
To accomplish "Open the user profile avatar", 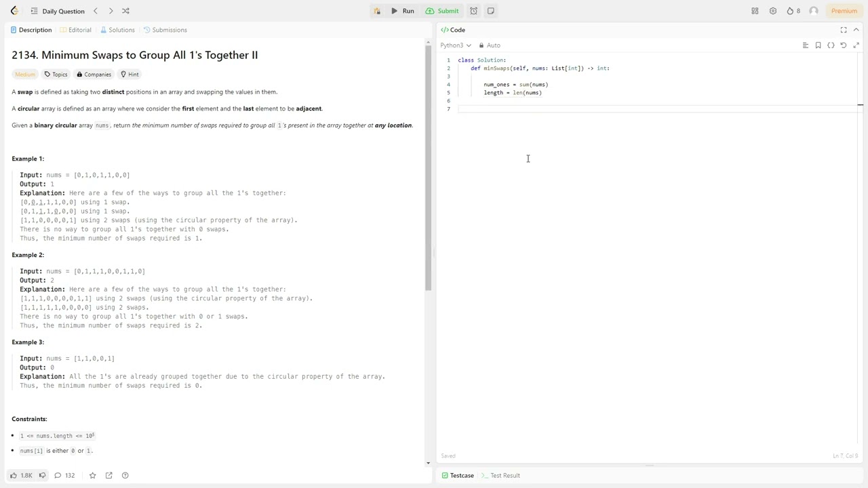I will 814,11.
